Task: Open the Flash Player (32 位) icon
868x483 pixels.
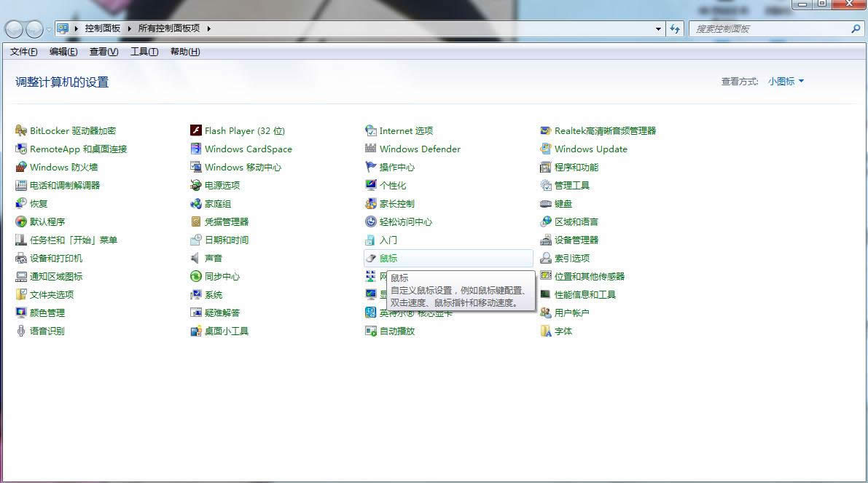Action: [x=196, y=131]
